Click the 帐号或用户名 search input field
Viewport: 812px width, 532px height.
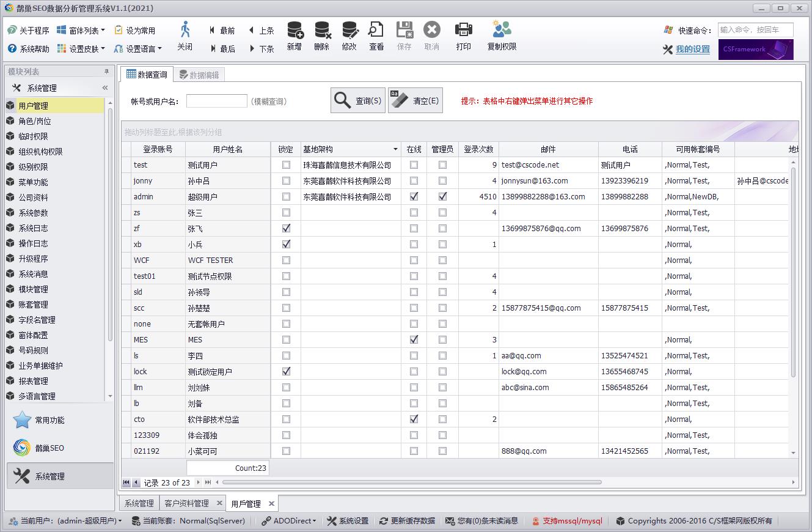click(x=216, y=101)
